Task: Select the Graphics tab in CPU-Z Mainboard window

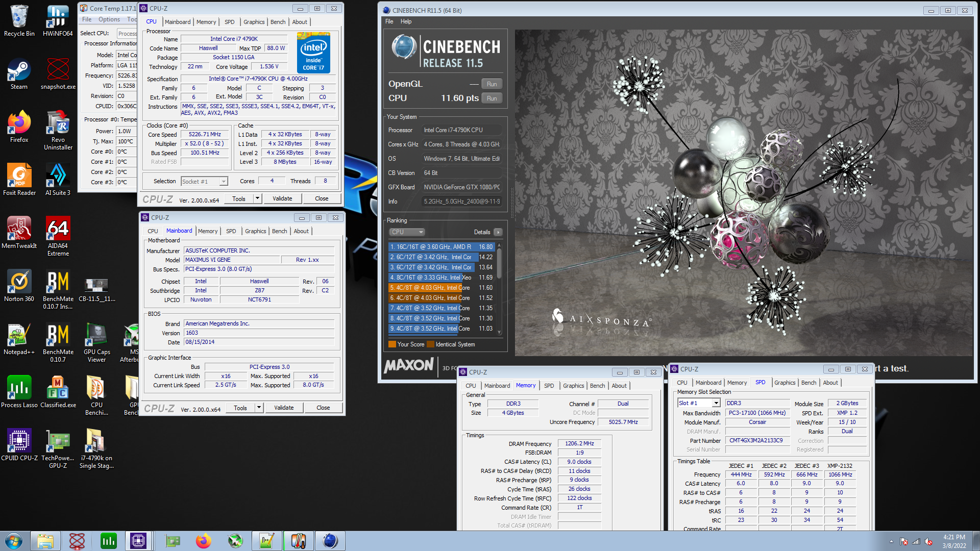Action: pyautogui.click(x=255, y=231)
